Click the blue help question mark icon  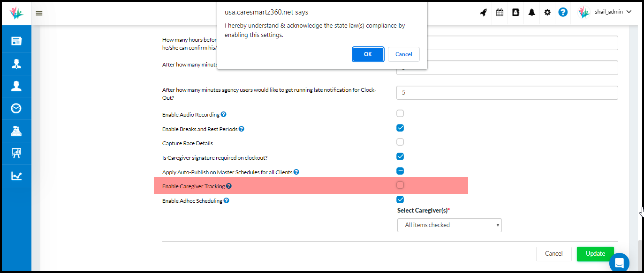[563, 13]
